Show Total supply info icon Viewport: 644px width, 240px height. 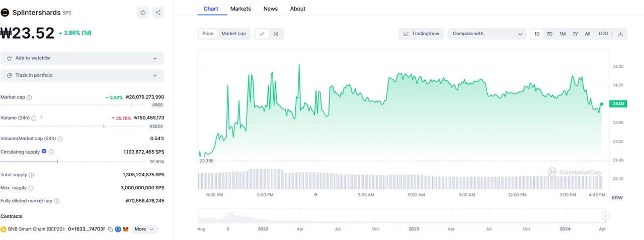click(31, 175)
